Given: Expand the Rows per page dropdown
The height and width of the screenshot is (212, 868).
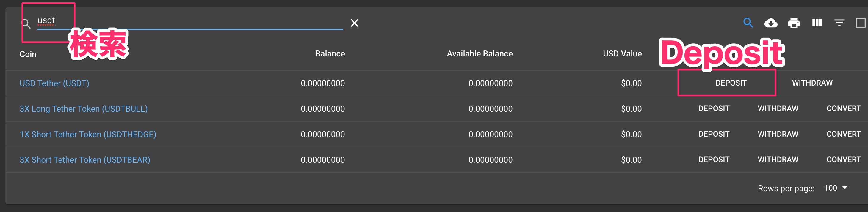Looking at the screenshot, I should [x=836, y=188].
